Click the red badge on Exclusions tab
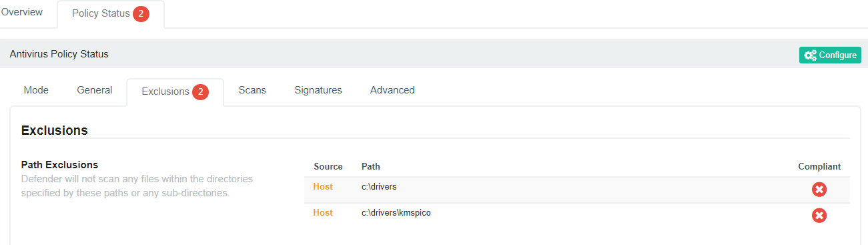 tap(200, 92)
